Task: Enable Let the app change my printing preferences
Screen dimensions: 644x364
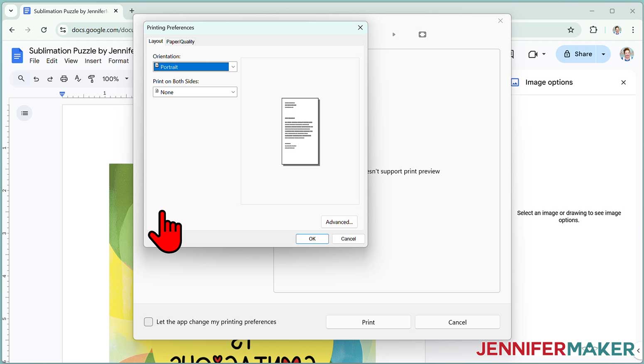Action: click(148, 322)
